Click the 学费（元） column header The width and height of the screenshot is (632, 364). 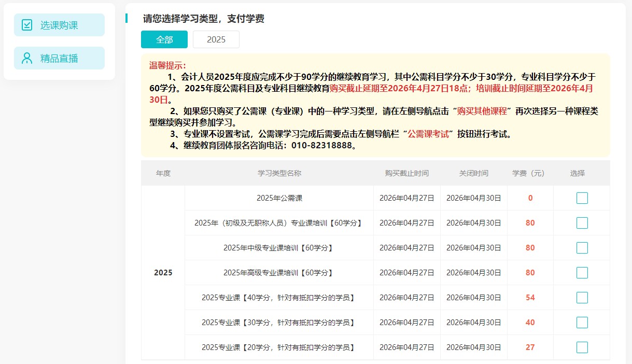(x=528, y=173)
